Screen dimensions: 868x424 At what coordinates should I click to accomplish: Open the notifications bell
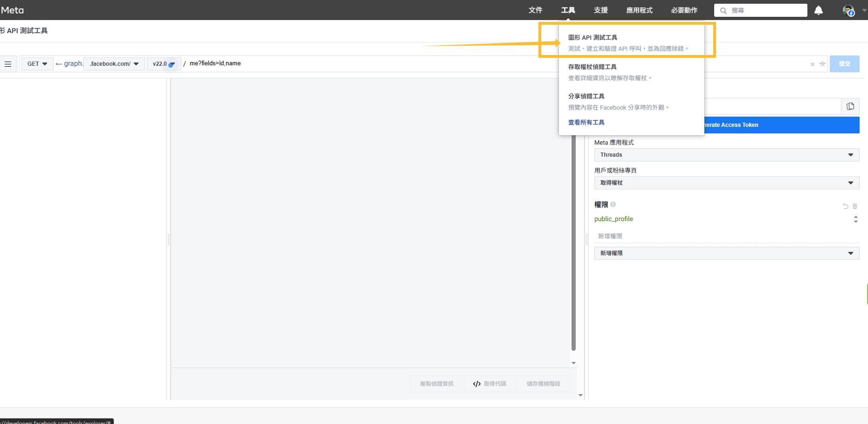pos(819,10)
